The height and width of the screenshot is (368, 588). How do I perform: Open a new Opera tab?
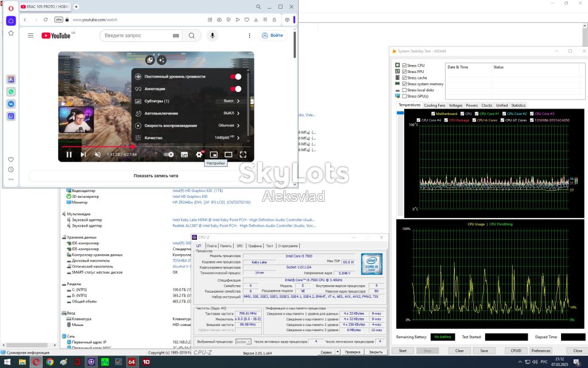pyautogui.click(x=76, y=6)
